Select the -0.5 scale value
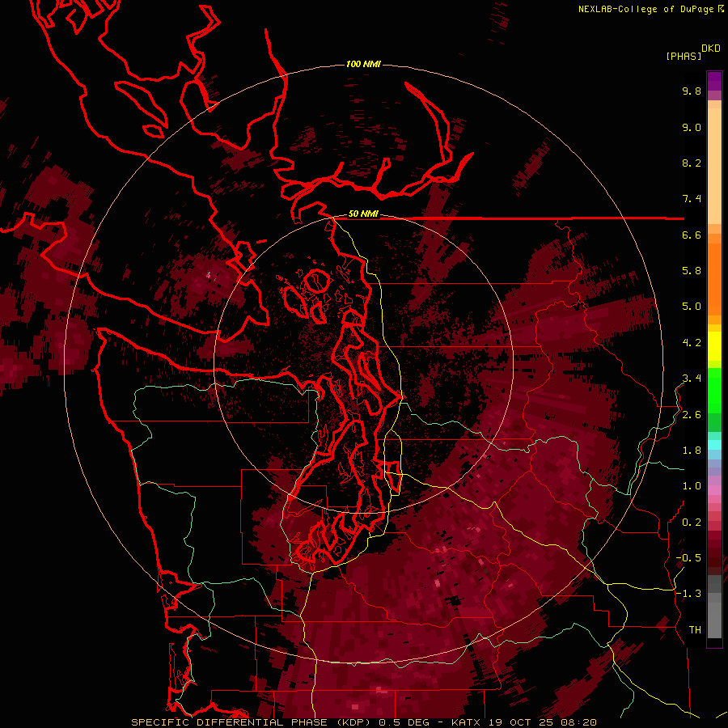This screenshot has height=728, width=728. [688, 558]
